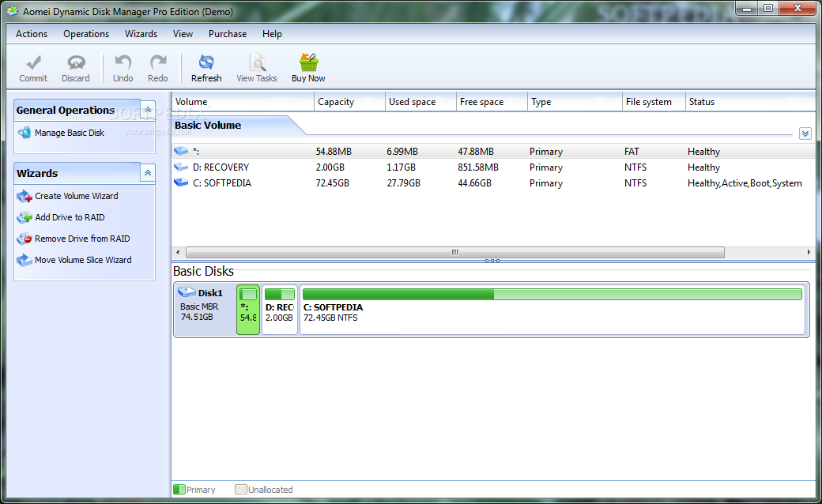822x504 pixels.
Task: Select the D: RECOVERY volume row
Action: pyautogui.click(x=493, y=167)
